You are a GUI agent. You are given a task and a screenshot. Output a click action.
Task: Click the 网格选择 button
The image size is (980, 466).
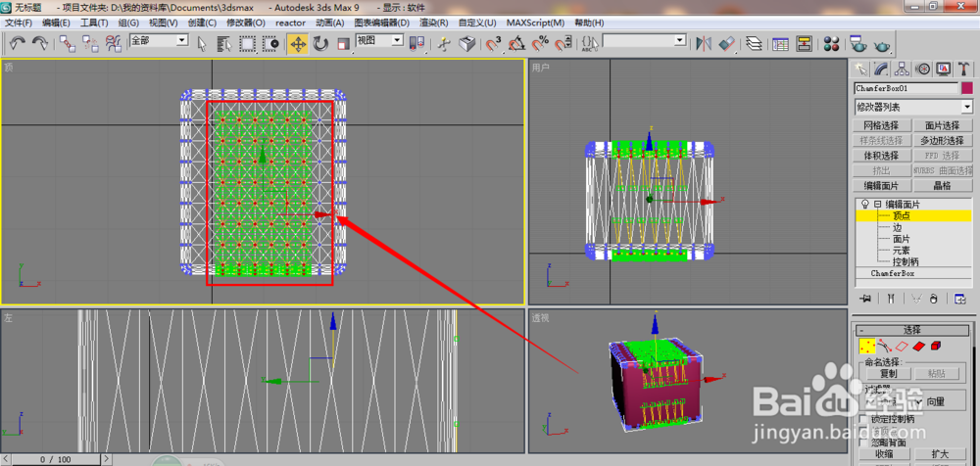coord(881,125)
